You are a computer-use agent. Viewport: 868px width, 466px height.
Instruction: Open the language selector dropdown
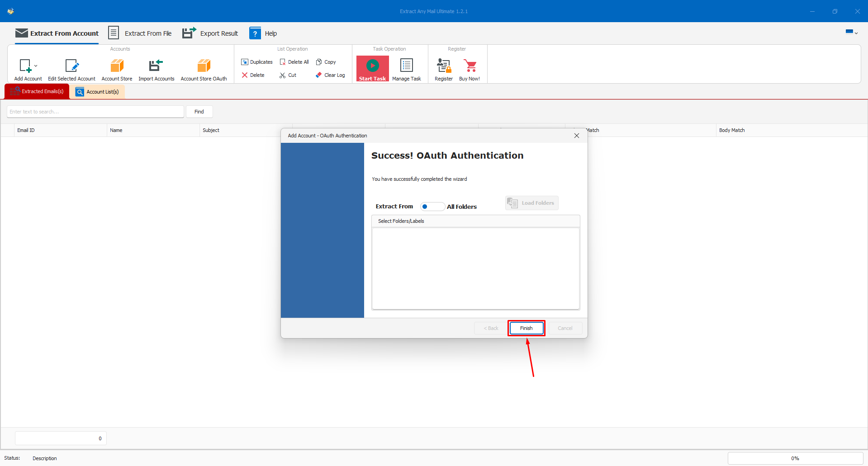(851, 32)
